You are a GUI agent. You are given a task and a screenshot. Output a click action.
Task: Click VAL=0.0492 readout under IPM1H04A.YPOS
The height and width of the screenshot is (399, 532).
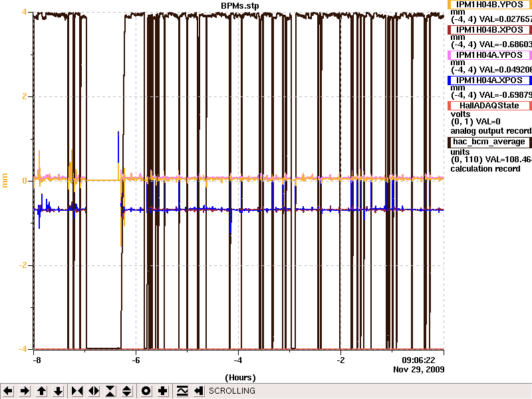coord(505,70)
